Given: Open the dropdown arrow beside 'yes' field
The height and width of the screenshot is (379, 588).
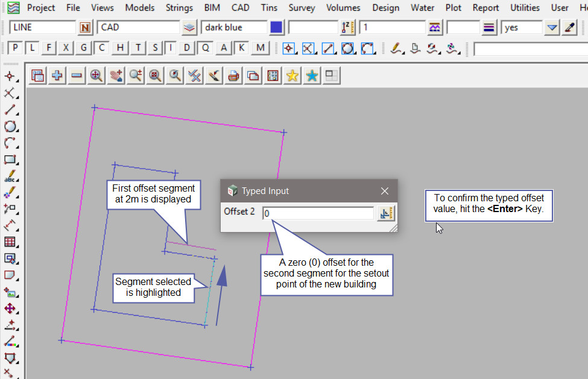Looking at the screenshot, I should 552,28.
